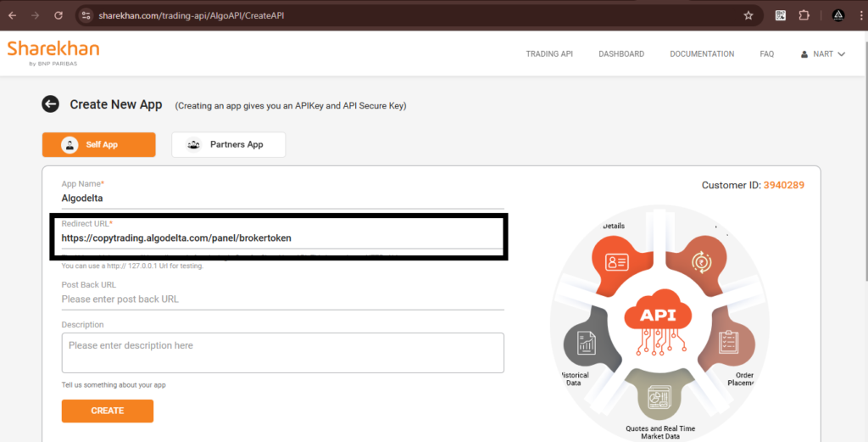Click the App Name field containing Algodelta
868x442 pixels.
[283, 198]
